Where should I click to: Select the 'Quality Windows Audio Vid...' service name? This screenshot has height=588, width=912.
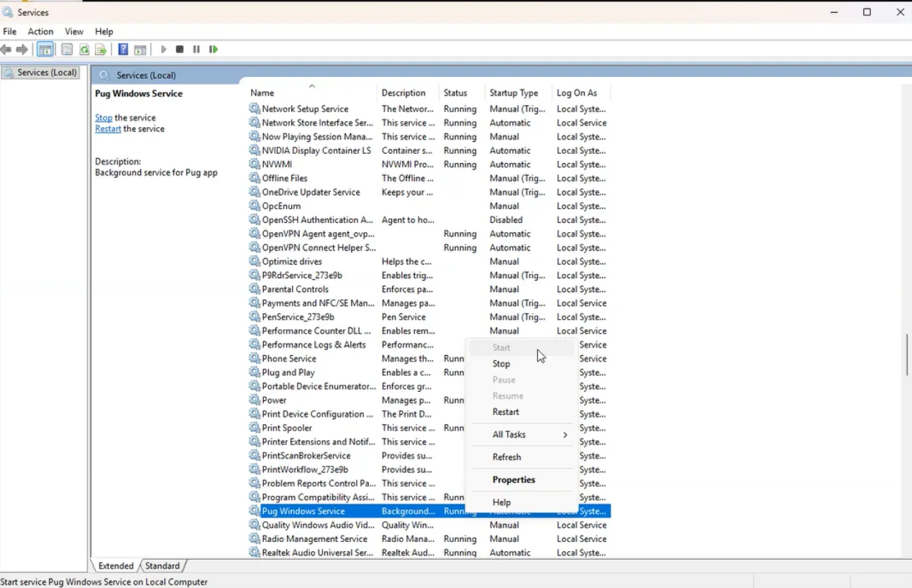(317, 525)
